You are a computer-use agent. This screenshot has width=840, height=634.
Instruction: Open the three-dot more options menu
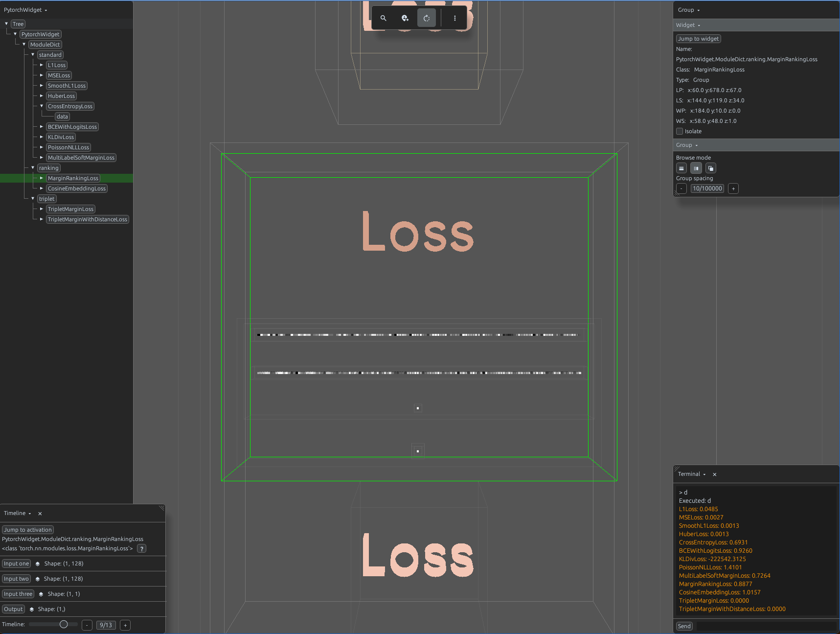pos(455,18)
